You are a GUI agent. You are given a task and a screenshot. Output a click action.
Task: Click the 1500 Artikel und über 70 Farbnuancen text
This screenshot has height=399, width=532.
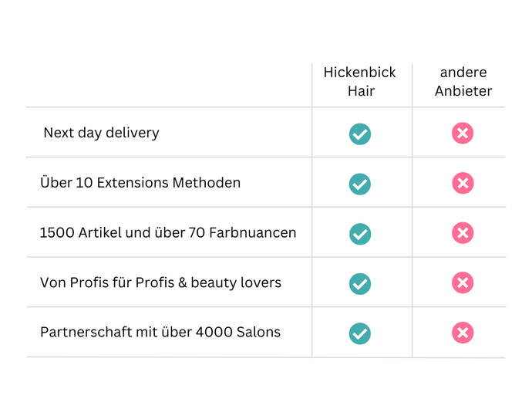[x=168, y=232]
